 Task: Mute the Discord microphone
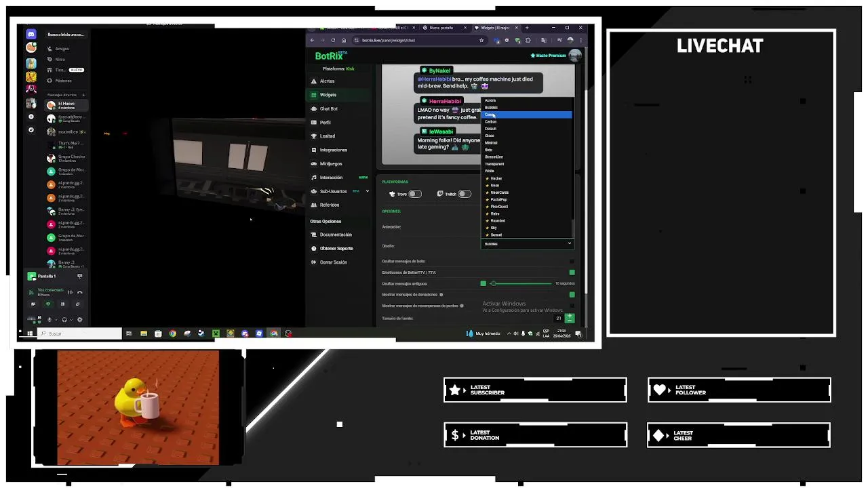pos(49,320)
